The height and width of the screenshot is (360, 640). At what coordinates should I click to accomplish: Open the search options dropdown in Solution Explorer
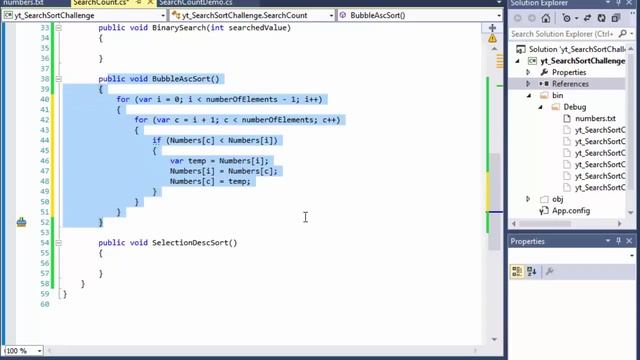click(632, 34)
